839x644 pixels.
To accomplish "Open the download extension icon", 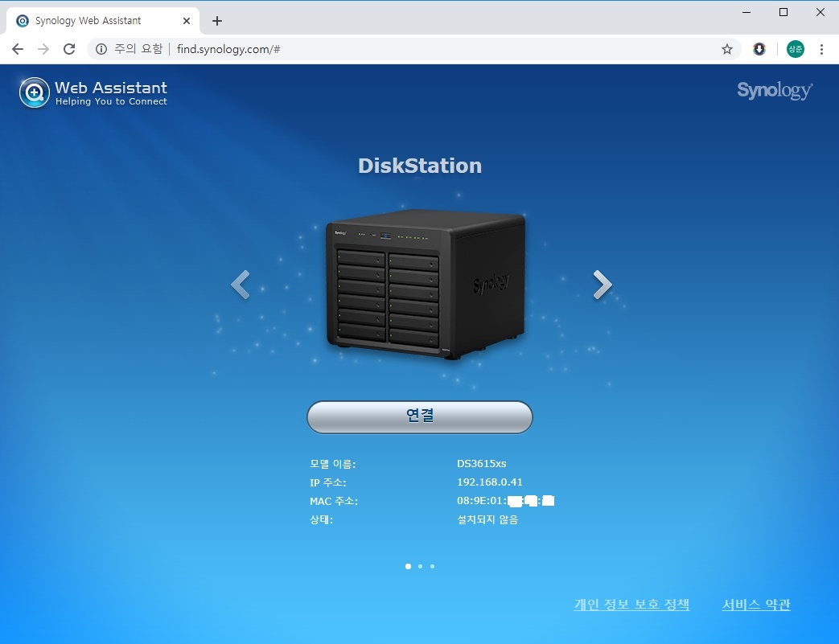I will coord(759,49).
